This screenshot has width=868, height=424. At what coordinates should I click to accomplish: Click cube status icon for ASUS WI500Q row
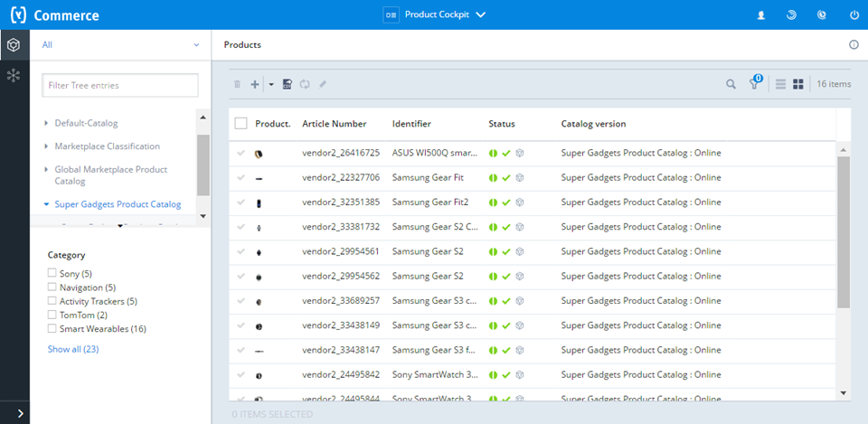(519, 154)
